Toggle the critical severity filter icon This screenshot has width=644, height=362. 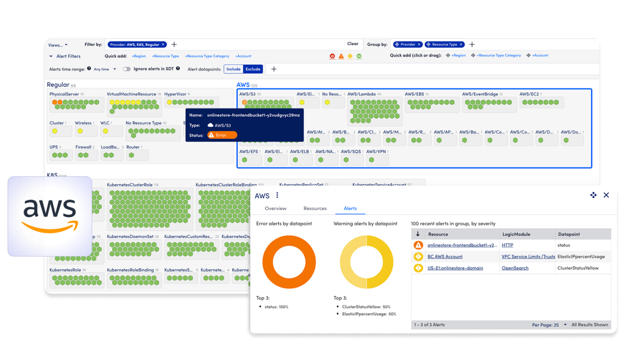(x=332, y=56)
